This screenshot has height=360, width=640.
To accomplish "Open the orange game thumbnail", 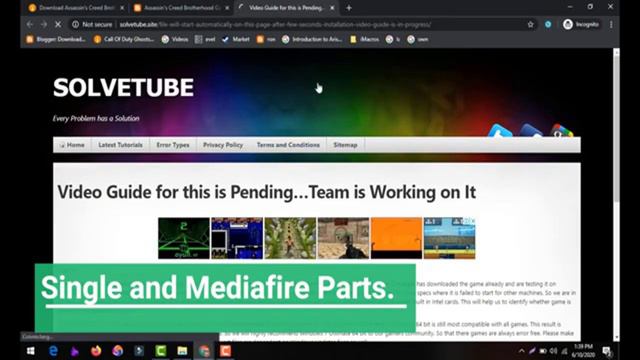I will (x=396, y=238).
